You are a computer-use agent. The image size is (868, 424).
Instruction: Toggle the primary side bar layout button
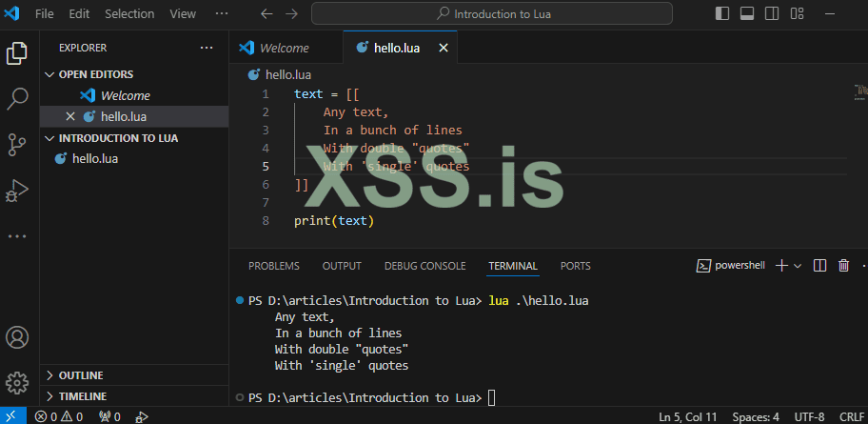(x=723, y=14)
